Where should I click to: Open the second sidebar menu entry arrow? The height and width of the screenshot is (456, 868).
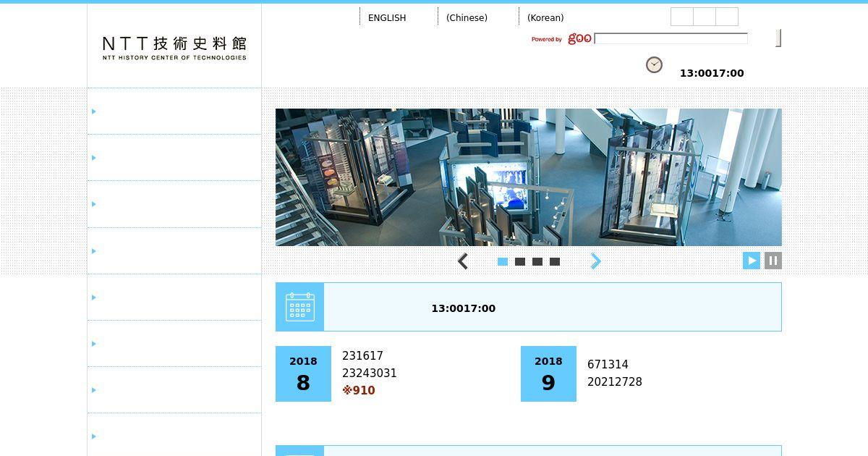click(94, 158)
